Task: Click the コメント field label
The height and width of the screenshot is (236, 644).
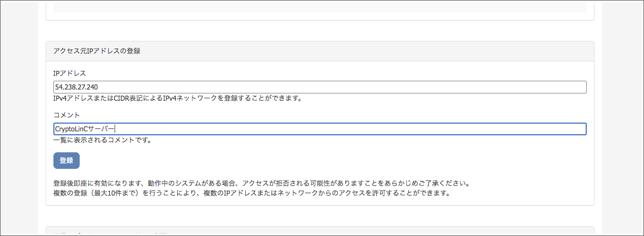Action: 67,115
